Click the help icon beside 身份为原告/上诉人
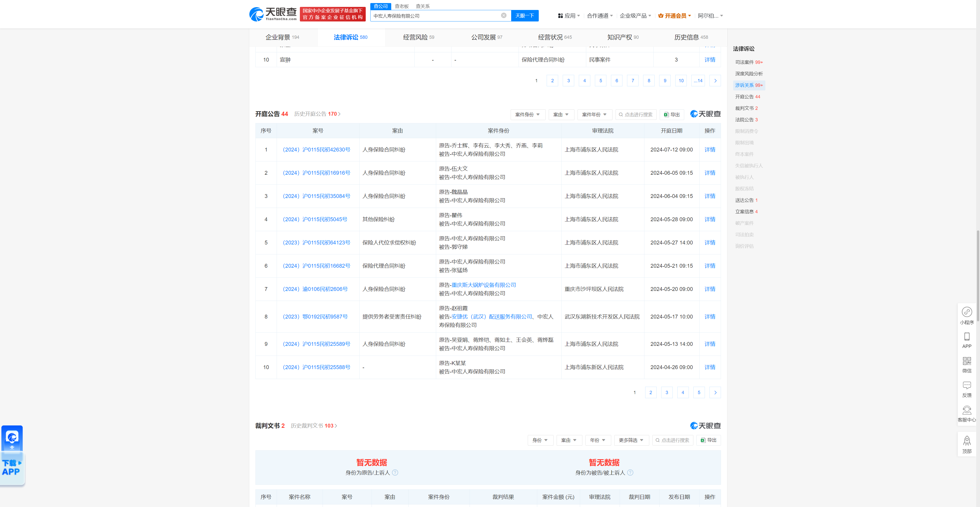Image resolution: width=980 pixels, height=507 pixels. tap(395, 473)
